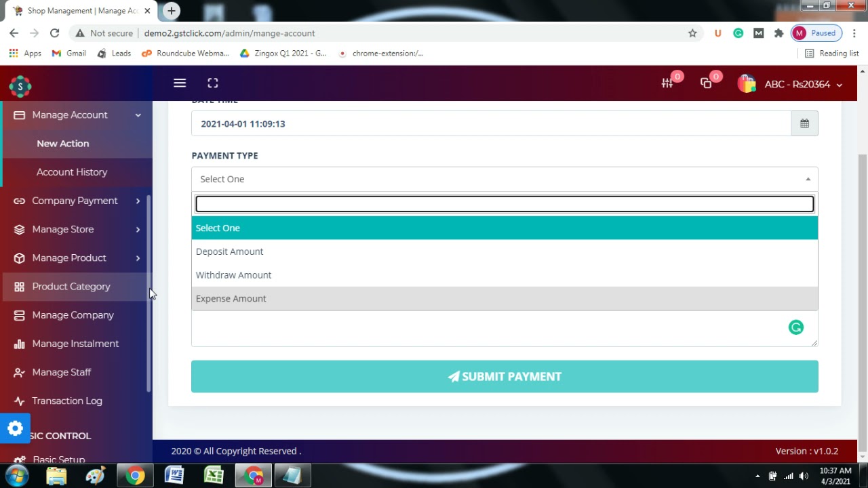Toggle fullscreen with the expand icon
Viewport: 868px width, 488px height.
click(213, 83)
